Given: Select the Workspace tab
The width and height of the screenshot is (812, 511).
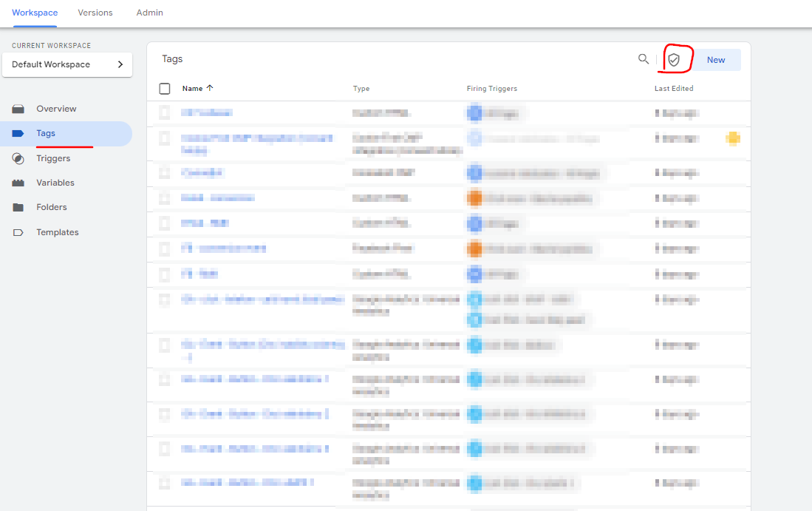Looking at the screenshot, I should [35, 13].
